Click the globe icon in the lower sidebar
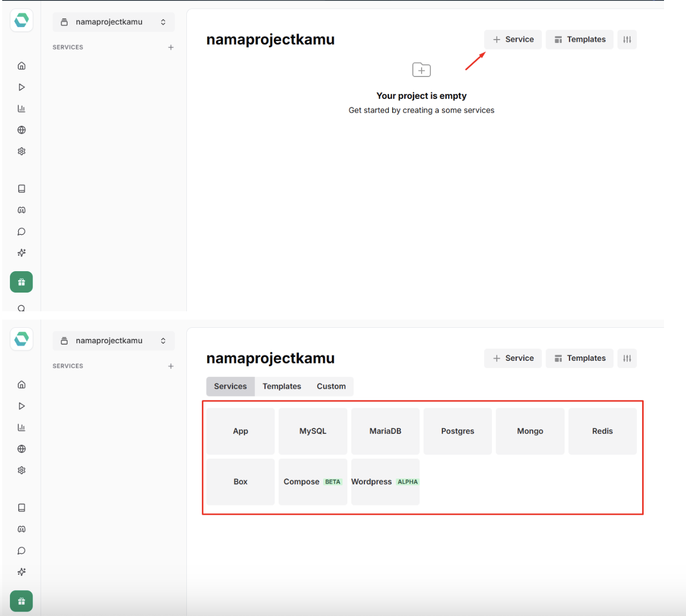 coord(21,449)
